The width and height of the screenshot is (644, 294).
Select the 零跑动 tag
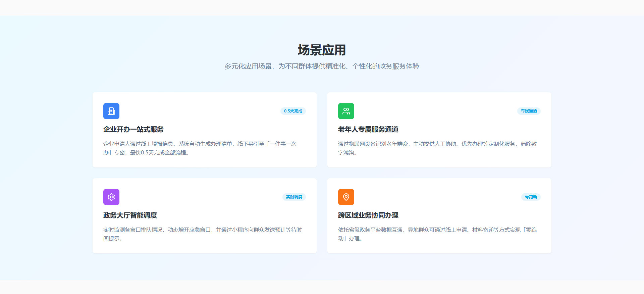coord(531,197)
